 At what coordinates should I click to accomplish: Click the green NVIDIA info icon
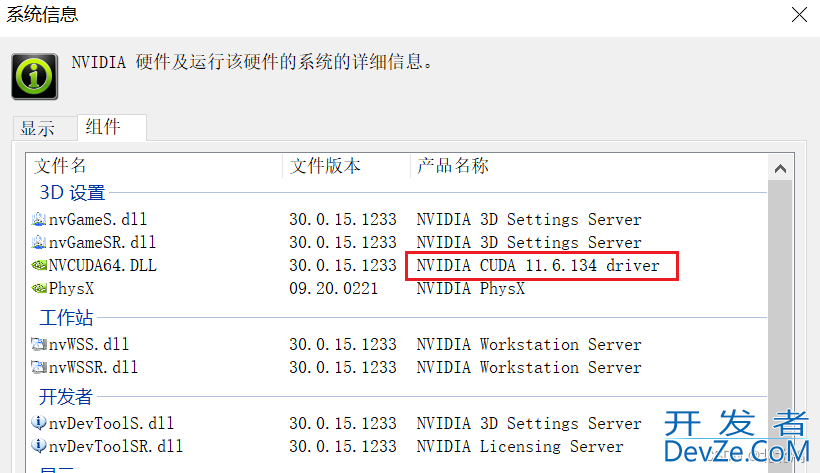click(x=35, y=76)
